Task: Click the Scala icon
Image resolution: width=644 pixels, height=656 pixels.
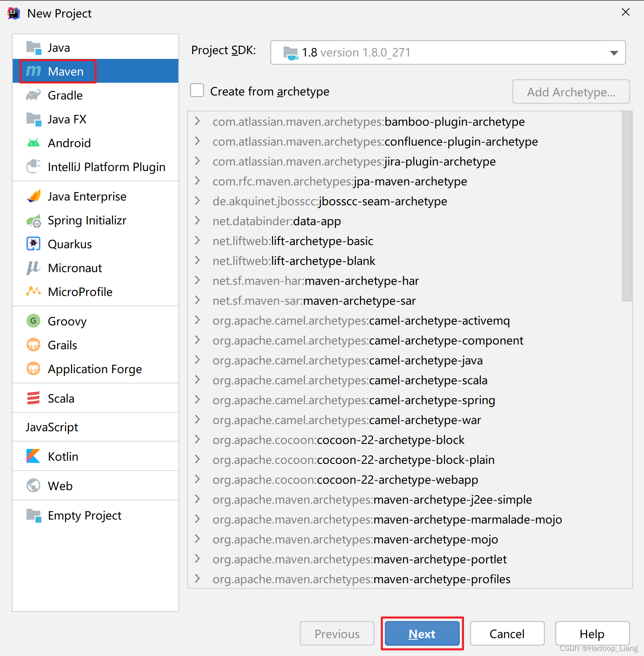Action: [x=33, y=398]
